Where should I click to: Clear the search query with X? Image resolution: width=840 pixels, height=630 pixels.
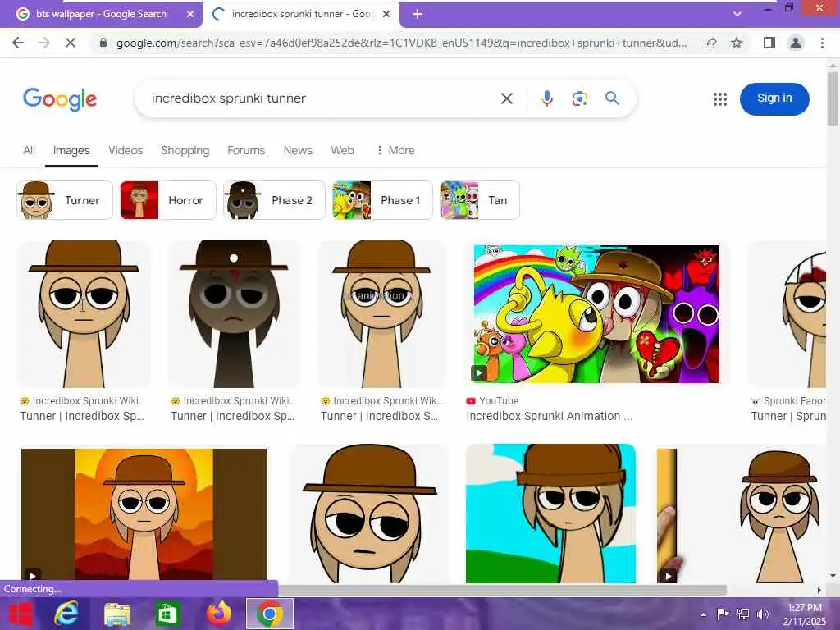click(x=507, y=98)
